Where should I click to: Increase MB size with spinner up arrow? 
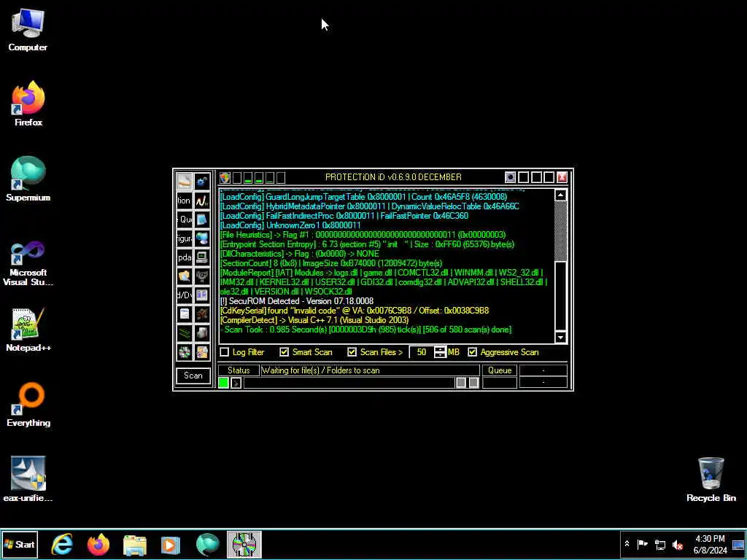(440, 349)
